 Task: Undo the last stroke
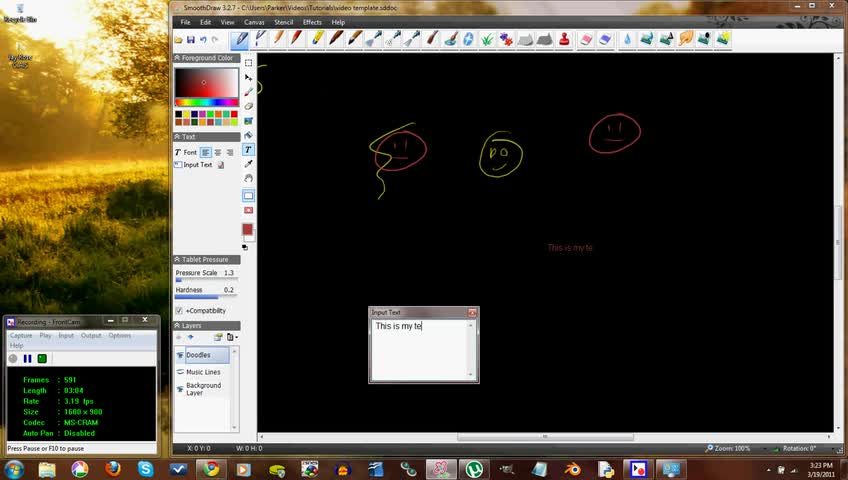click(x=203, y=39)
